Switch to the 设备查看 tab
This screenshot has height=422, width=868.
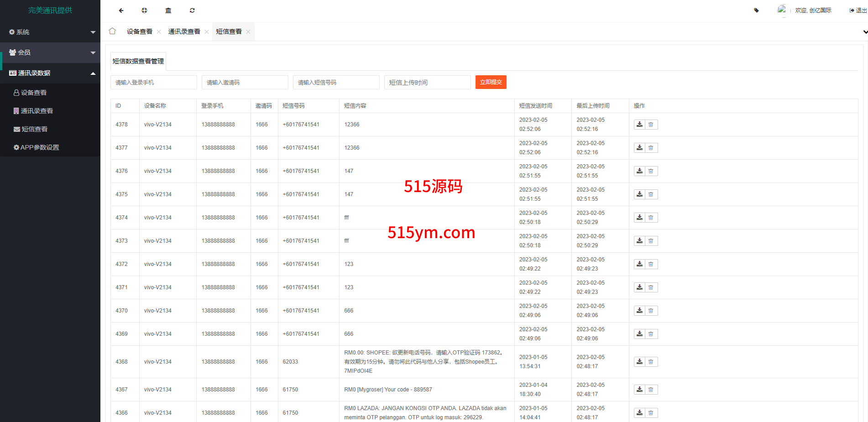coord(139,31)
